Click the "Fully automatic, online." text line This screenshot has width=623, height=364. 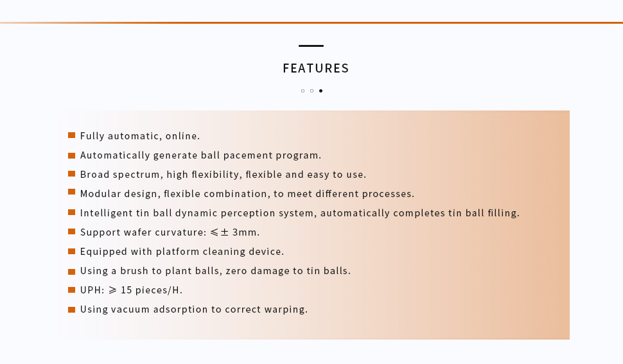(x=140, y=136)
